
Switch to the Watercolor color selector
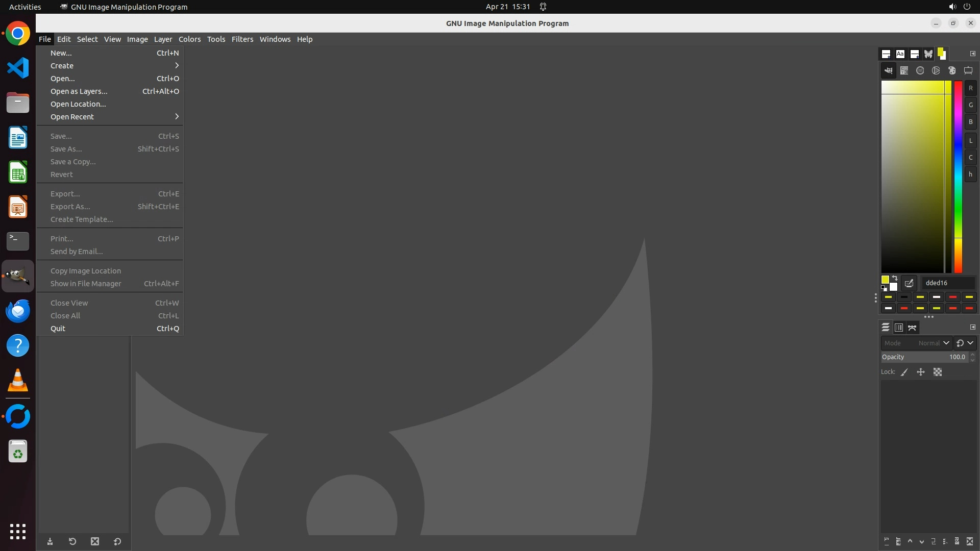click(920, 71)
